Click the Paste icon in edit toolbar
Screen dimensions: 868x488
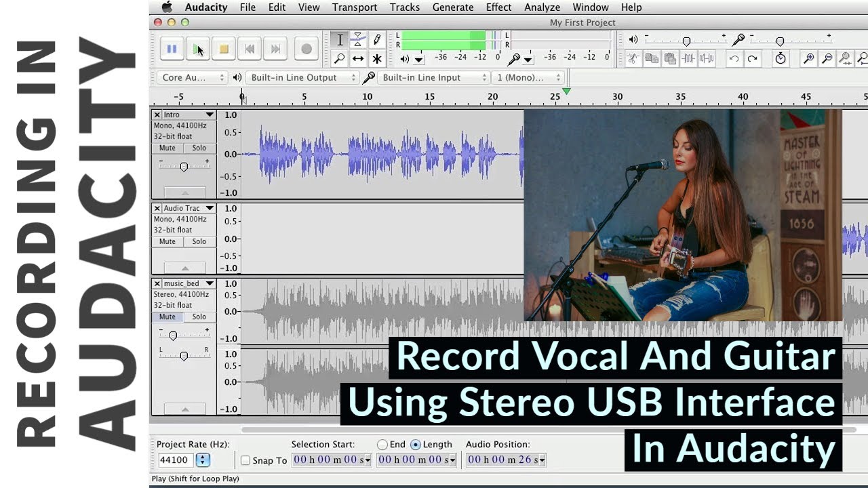[670, 59]
